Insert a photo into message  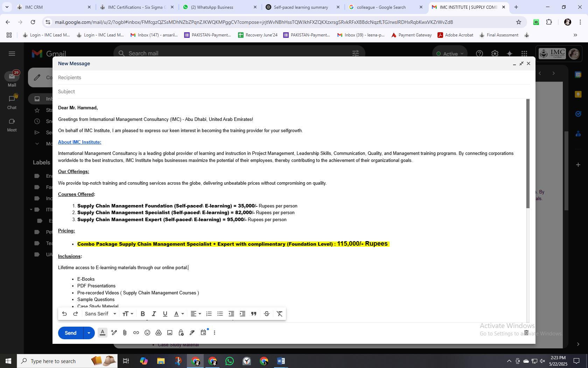[170, 333]
